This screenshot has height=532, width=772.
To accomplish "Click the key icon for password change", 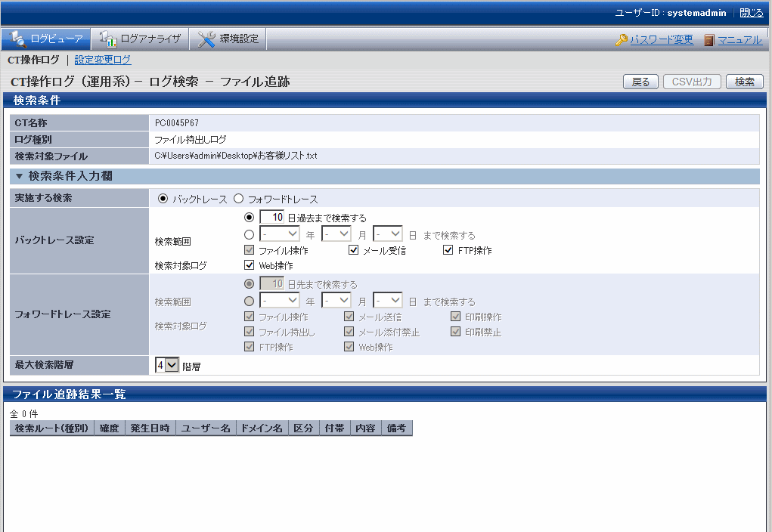I will click(622, 40).
